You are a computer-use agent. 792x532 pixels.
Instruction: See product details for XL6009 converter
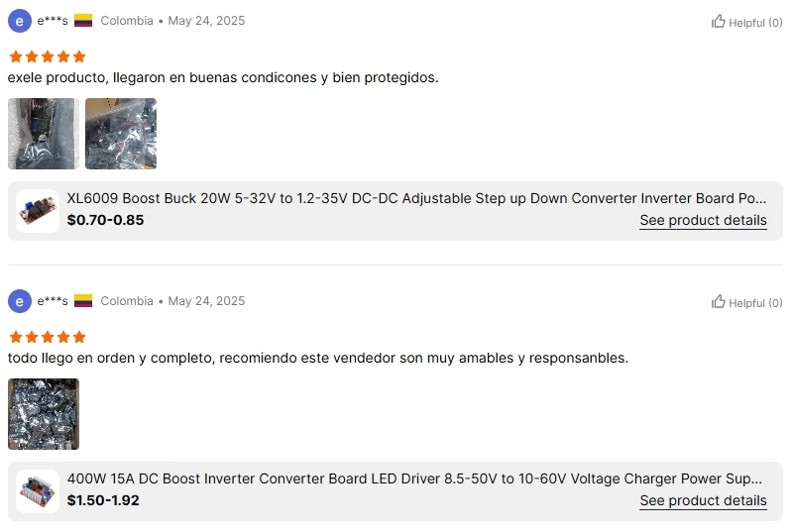point(703,220)
